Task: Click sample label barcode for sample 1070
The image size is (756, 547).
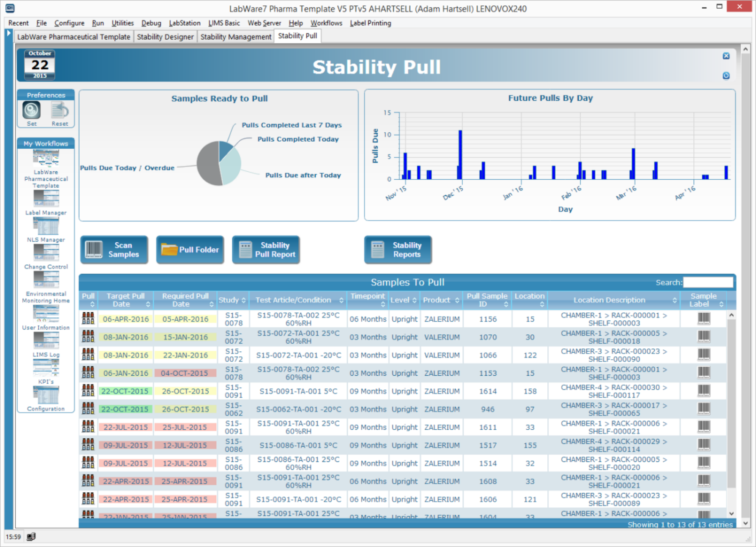Action: pyautogui.click(x=703, y=337)
